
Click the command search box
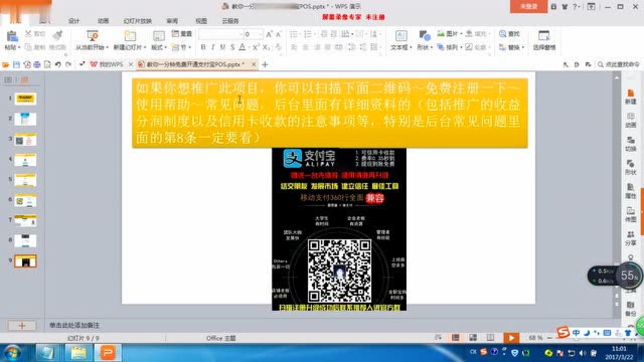click(x=619, y=64)
